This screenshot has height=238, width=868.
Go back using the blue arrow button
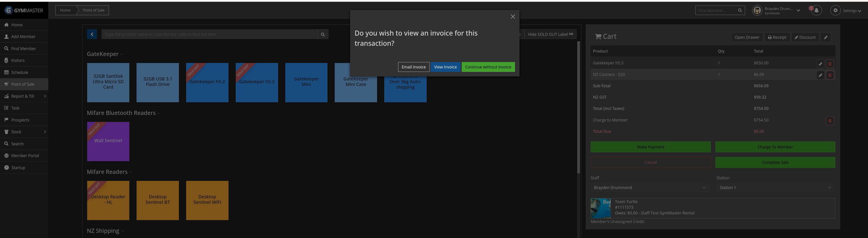(x=92, y=34)
